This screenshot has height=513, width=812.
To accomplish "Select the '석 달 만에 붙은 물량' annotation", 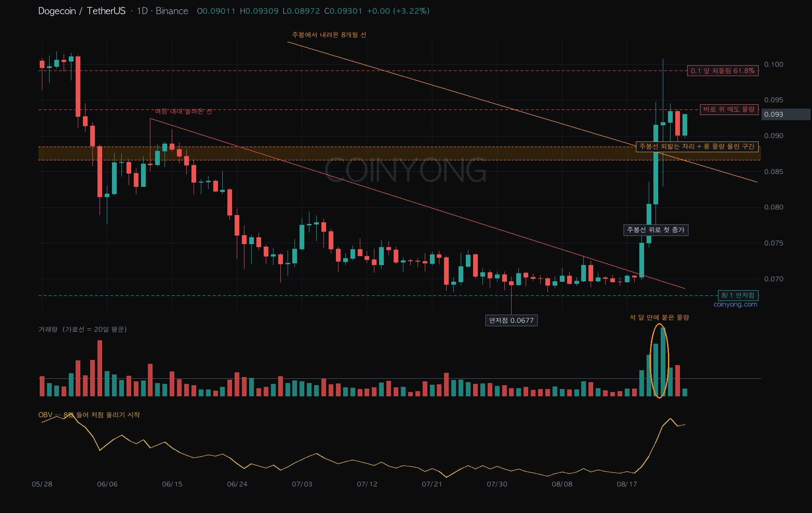I will click(x=659, y=317).
